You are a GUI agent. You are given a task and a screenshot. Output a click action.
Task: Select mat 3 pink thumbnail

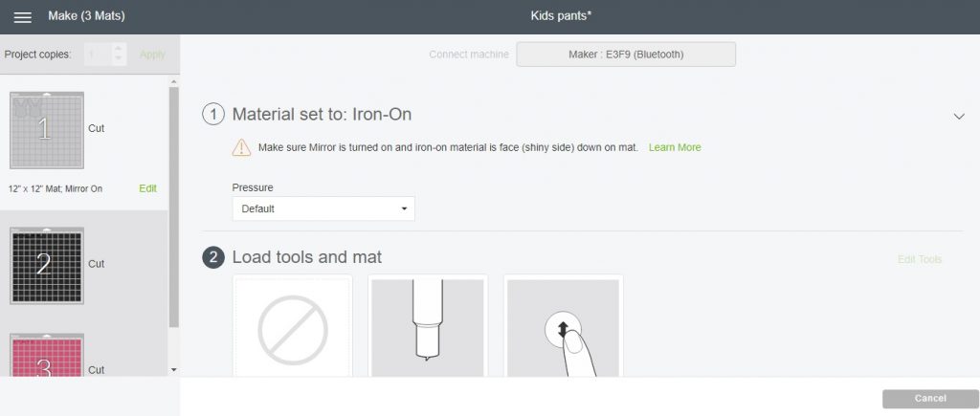tap(47, 355)
